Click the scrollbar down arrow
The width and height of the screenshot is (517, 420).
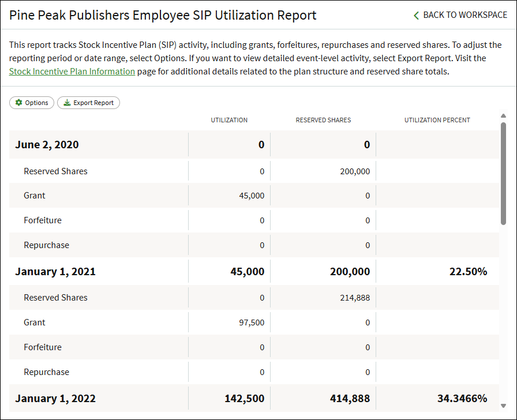[503, 406]
